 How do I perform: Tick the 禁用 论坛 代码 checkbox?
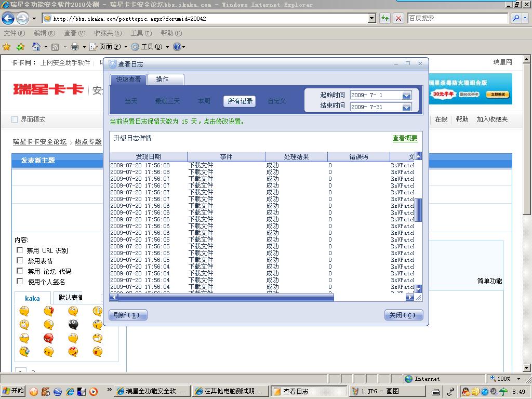[20, 271]
